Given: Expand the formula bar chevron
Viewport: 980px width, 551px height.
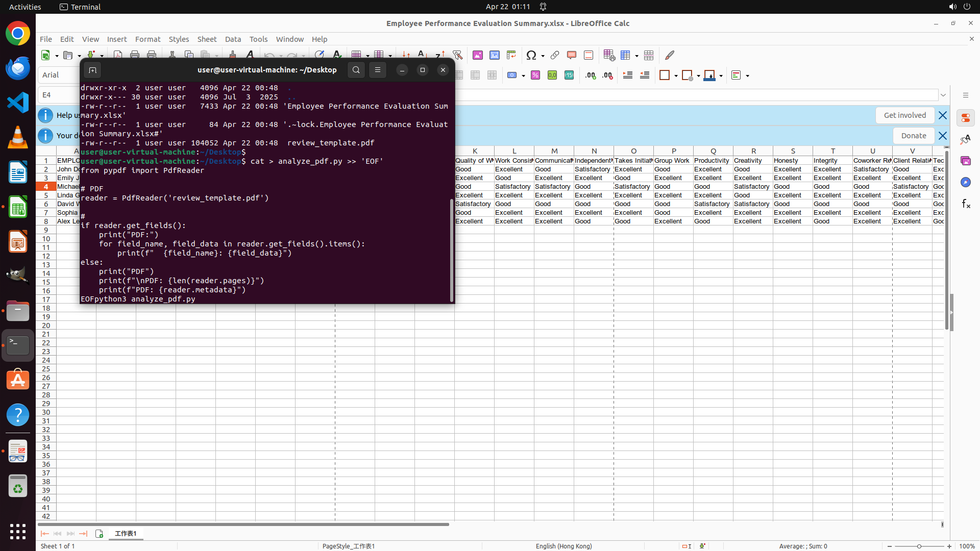Looking at the screenshot, I should (x=943, y=95).
